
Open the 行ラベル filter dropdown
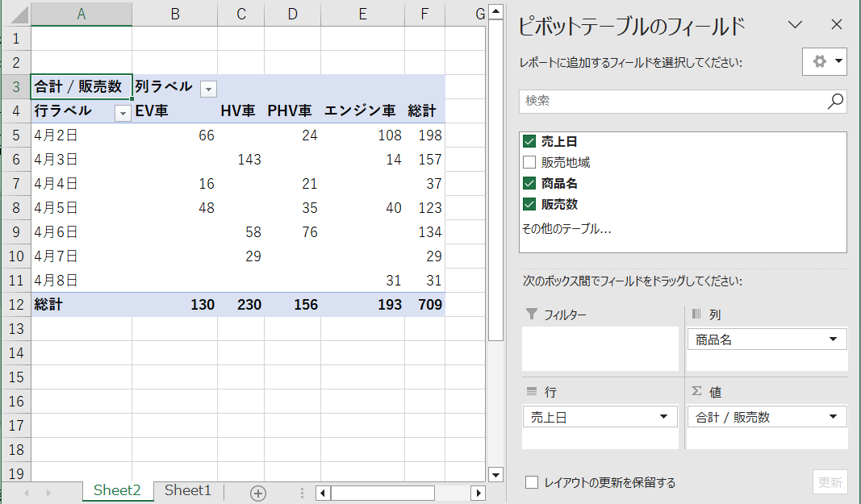(123, 113)
